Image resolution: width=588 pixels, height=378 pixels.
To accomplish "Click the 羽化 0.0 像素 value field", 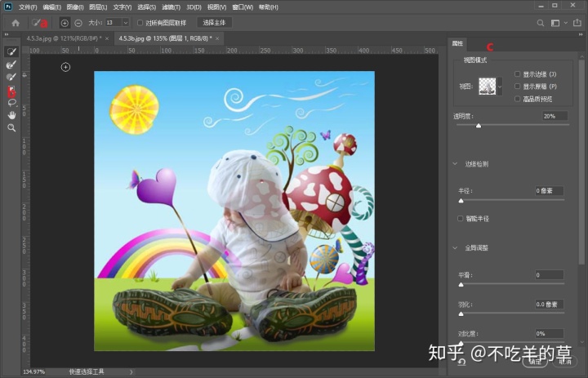I will [x=549, y=305].
